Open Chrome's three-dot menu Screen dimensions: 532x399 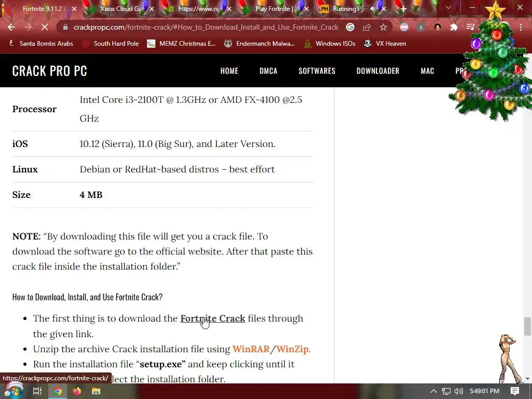(521, 27)
